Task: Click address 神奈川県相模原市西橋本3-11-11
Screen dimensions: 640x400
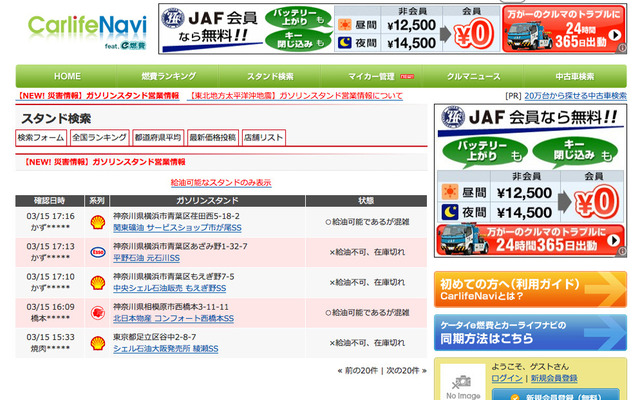Action: tap(171, 307)
